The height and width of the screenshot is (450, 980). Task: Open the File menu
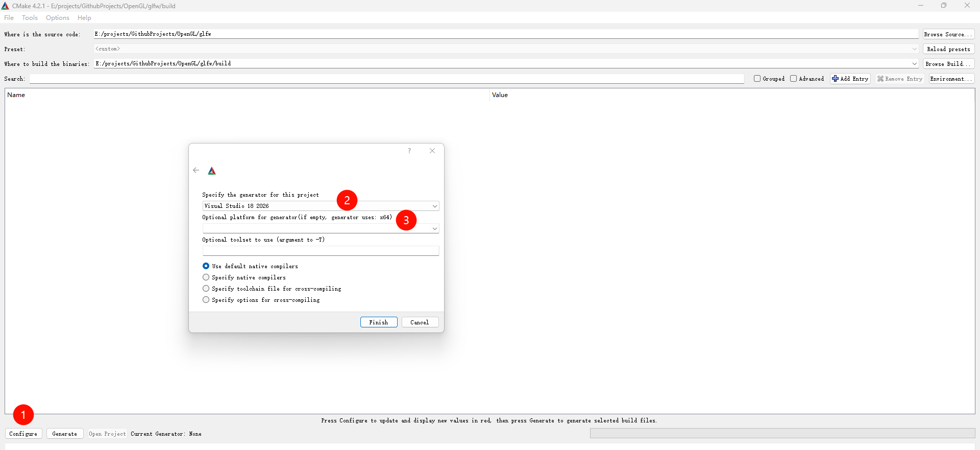9,18
